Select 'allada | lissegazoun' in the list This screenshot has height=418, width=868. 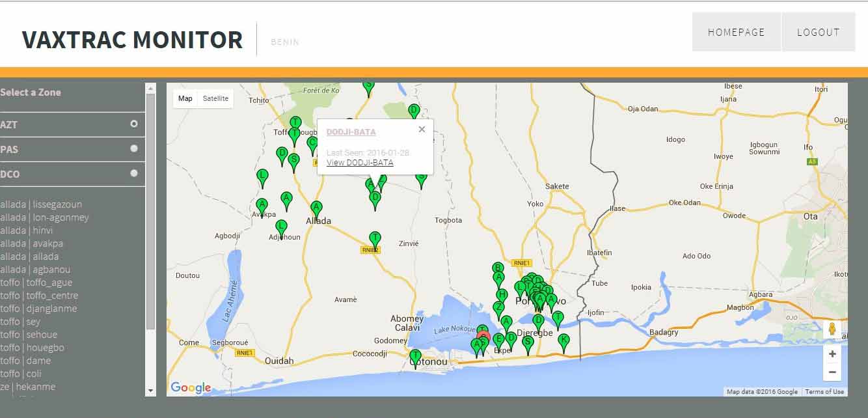[x=41, y=204]
